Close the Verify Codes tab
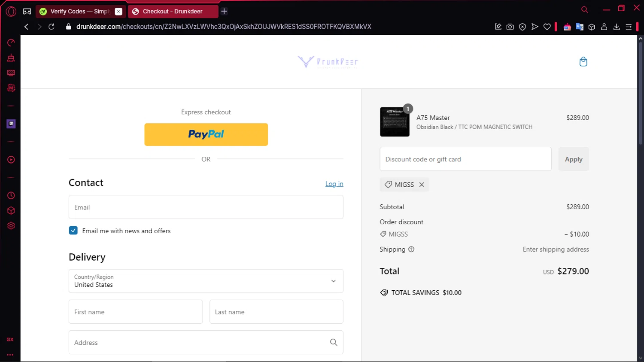The height and width of the screenshot is (362, 644). click(x=118, y=12)
